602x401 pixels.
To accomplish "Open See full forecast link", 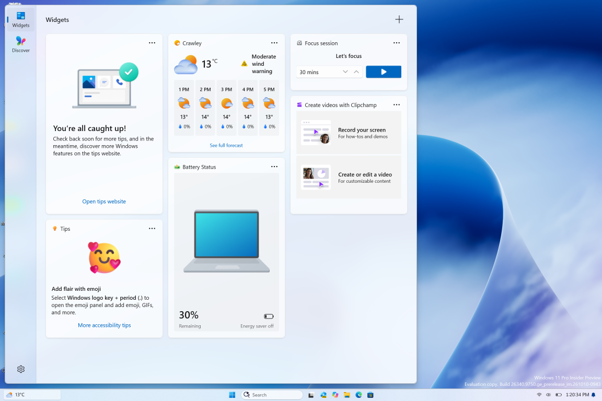I will [x=226, y=145].
